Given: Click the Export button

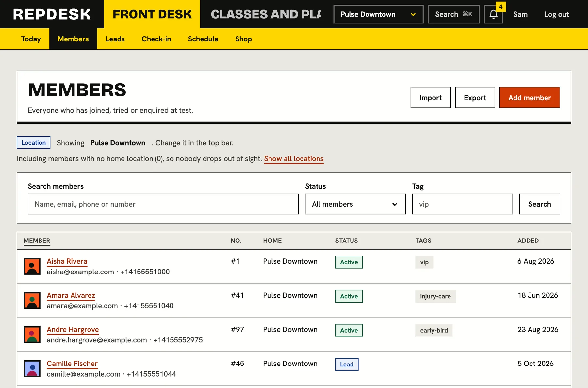Looking at the screenshot, I should click(475, 98).
